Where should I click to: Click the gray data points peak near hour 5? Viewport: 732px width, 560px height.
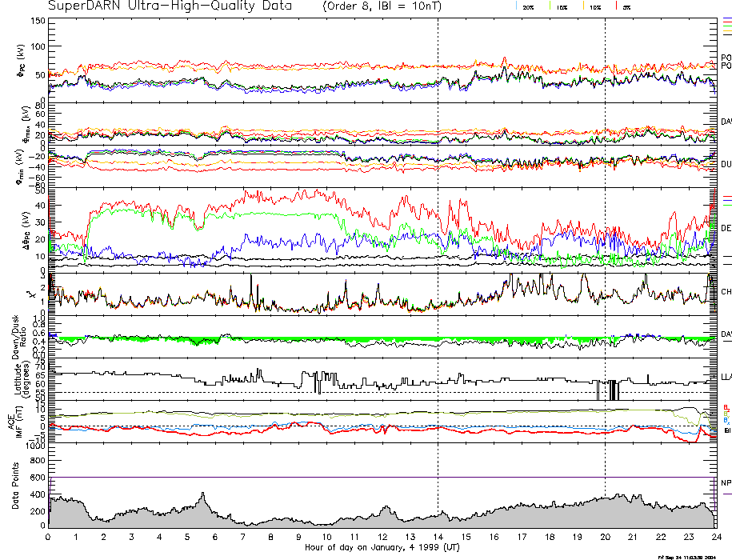(x=202, y=496)
